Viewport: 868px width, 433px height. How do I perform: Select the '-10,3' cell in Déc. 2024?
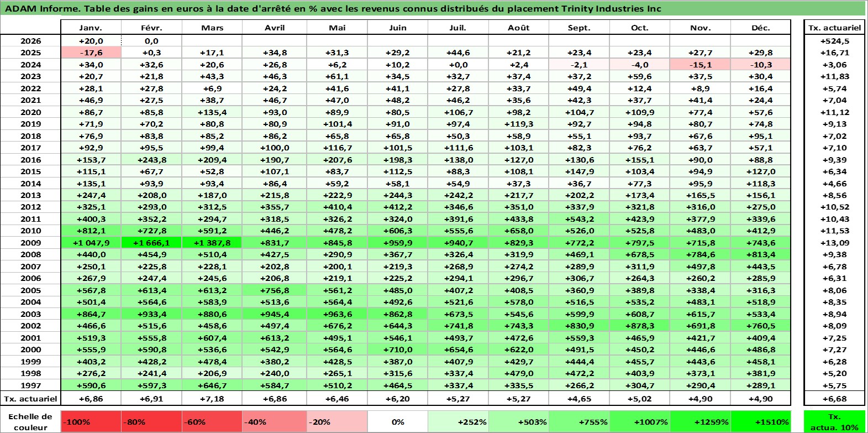point(761,65)
